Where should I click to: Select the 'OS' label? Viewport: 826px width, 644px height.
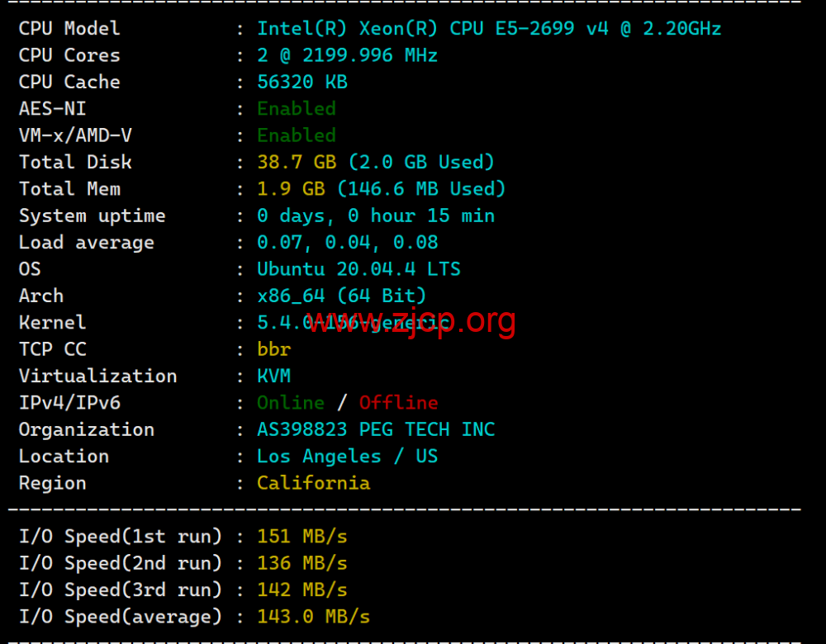(30, 269)
